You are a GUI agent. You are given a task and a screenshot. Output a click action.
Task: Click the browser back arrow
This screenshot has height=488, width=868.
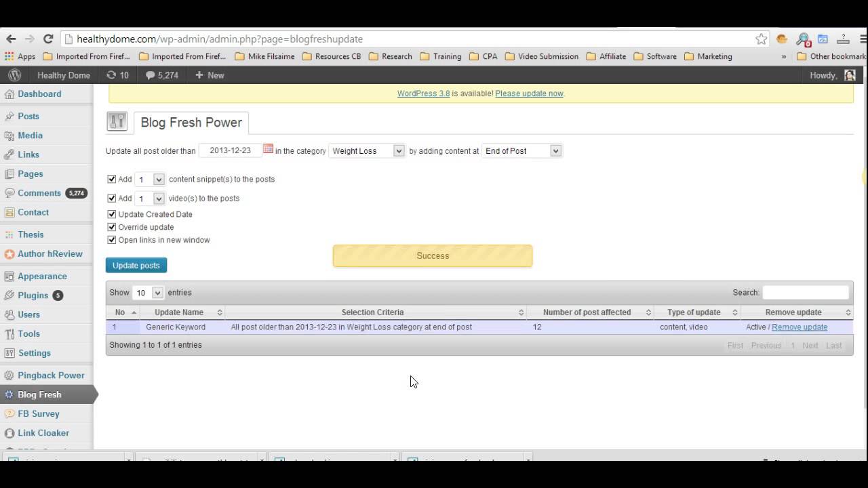tap(10, 39)
